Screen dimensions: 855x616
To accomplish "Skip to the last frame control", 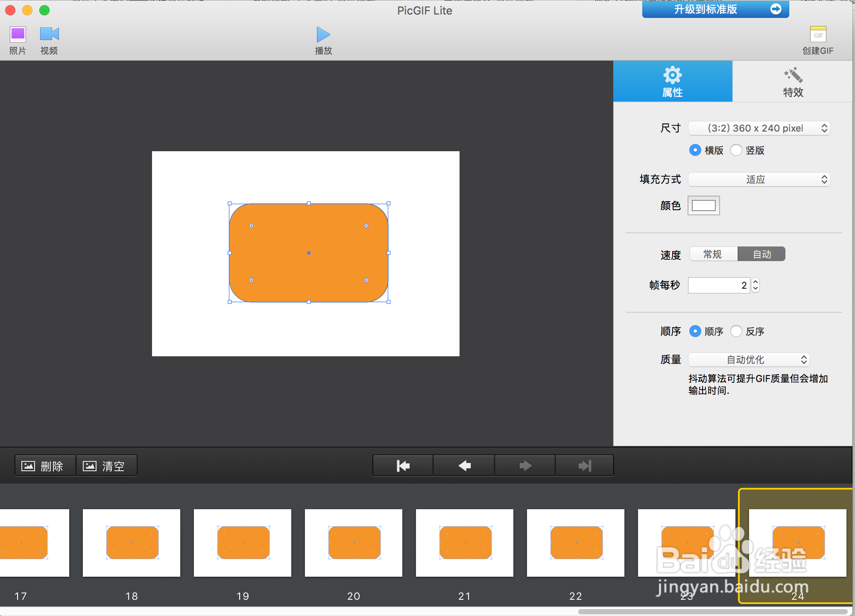I will pyautogui.click(x=584, y=465).
